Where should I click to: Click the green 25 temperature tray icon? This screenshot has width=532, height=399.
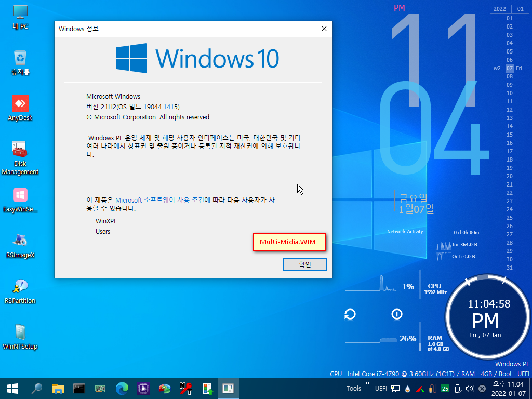tap(445, 389)
